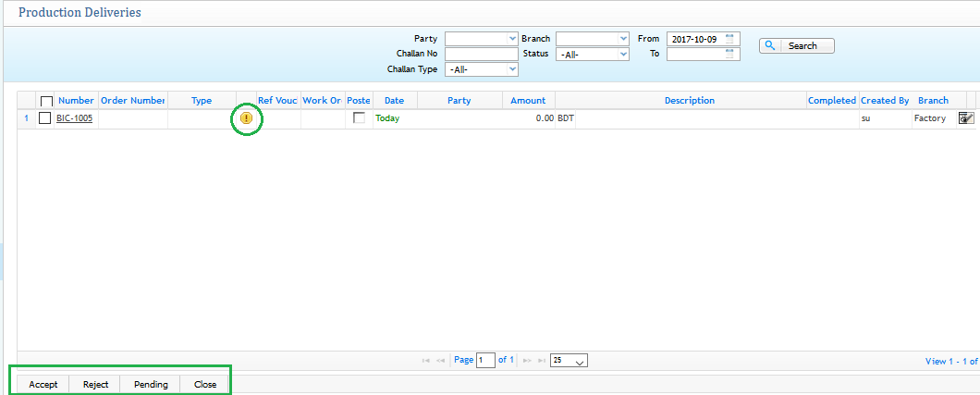The height and width of the screenshot is (395, 980).
Task: Go to the previous page of results
Action: click(441, 360)
